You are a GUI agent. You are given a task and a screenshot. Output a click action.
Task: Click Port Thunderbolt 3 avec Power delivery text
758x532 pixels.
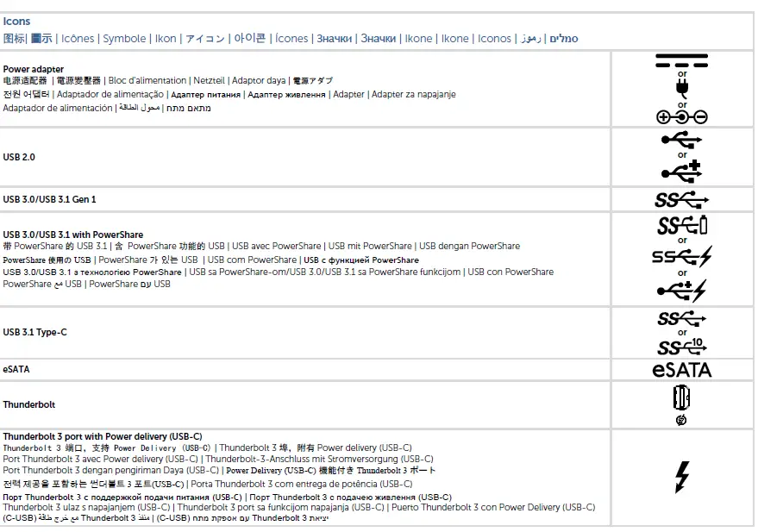(x=101, y=459)
